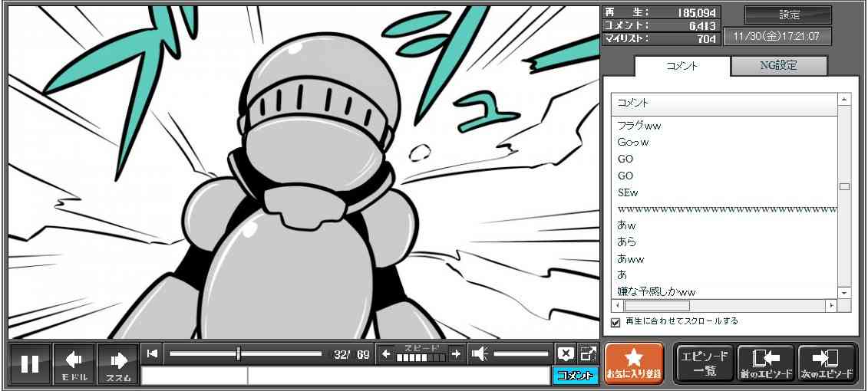Toggle scroll-with-playback checkbox
The height and width of the screenshot is (391, 868).
coord(616,322)
